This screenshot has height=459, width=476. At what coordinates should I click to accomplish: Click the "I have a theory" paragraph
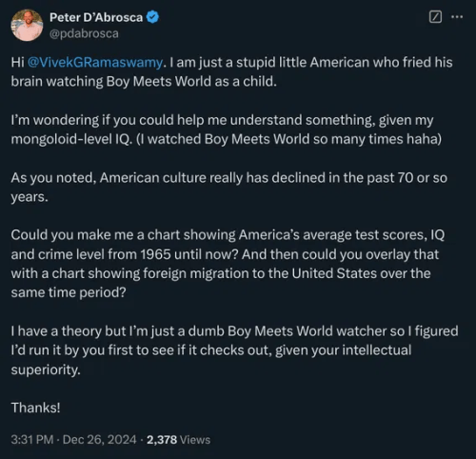(x=234, y=350)
